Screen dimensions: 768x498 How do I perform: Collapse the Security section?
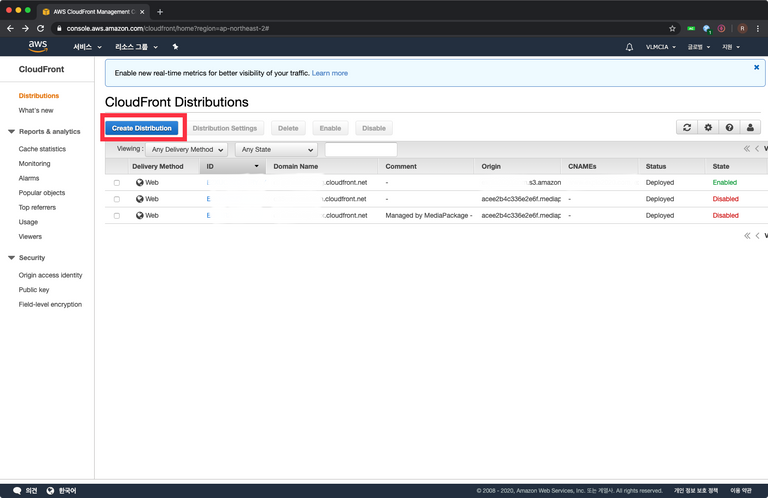click(11, 258)
